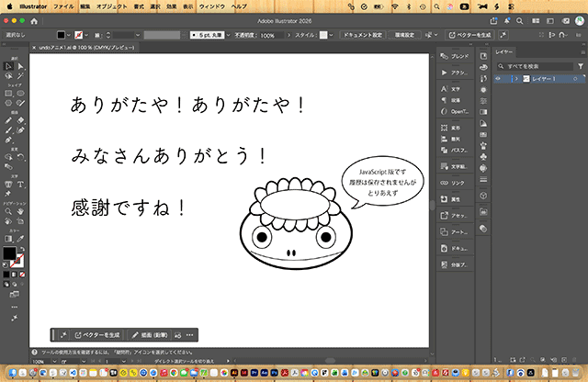Toggle the レイヤー 1 target circle
The width and height of the screenshot is (588, 382).
575,79
